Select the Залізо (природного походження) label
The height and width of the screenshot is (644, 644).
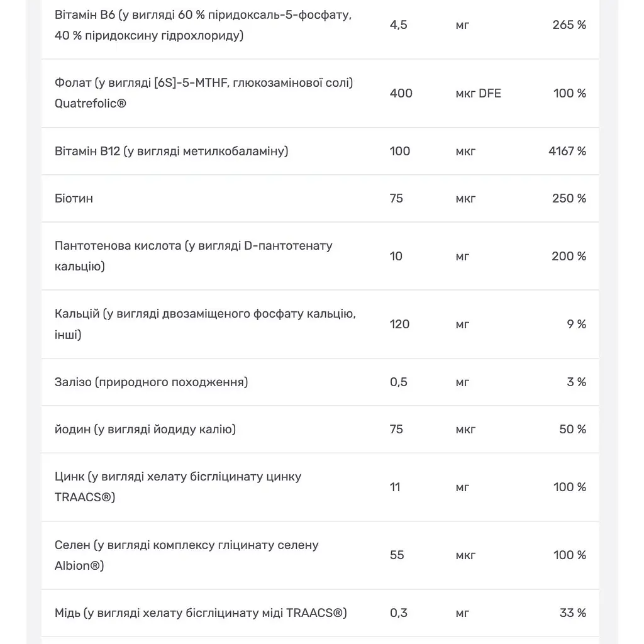click(151, 382)
